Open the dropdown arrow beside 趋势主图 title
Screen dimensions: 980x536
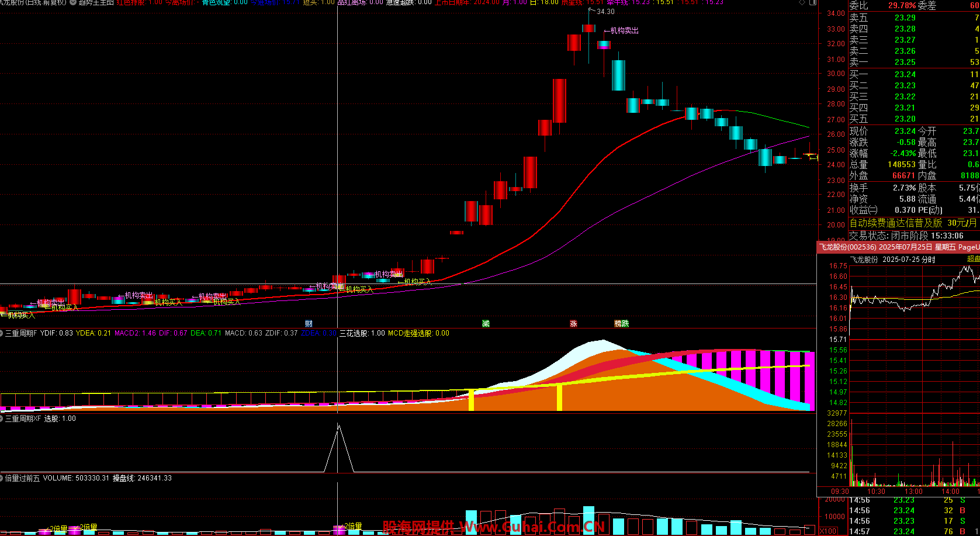[73, 2]
